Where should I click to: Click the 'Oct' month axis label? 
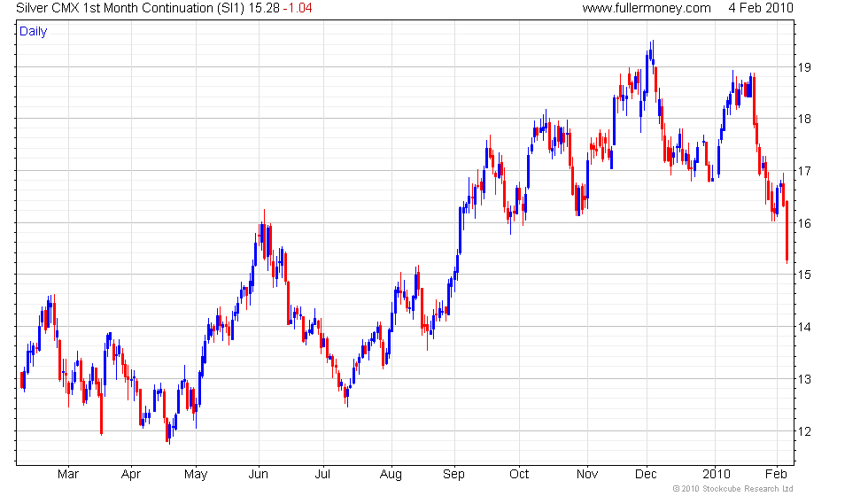(519, 475)
